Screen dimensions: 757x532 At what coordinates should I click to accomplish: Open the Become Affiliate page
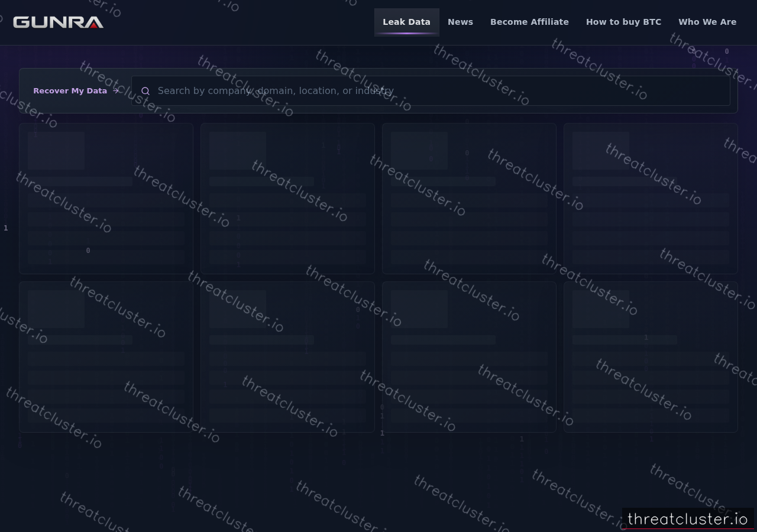(x=529, y=22)
